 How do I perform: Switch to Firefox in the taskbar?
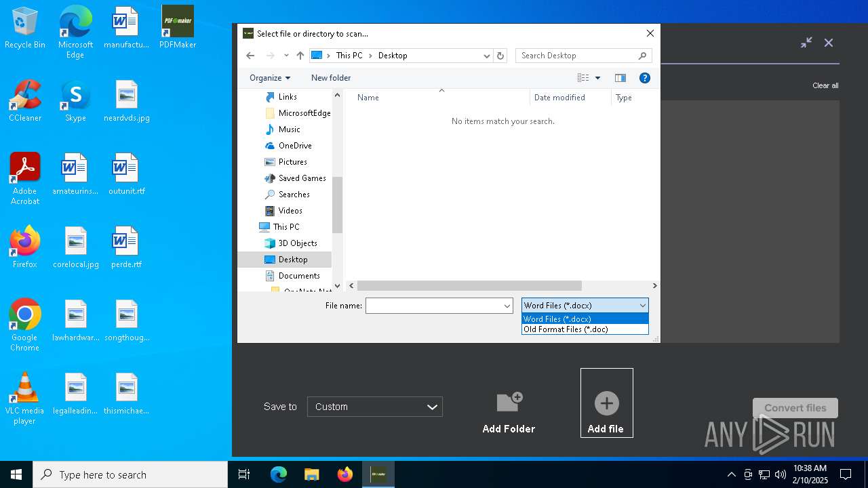[x=345, y=474]
